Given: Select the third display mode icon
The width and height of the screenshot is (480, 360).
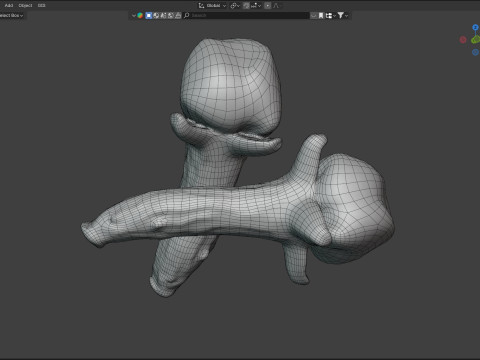Looking at the screenshot, I should coord(163,15).
